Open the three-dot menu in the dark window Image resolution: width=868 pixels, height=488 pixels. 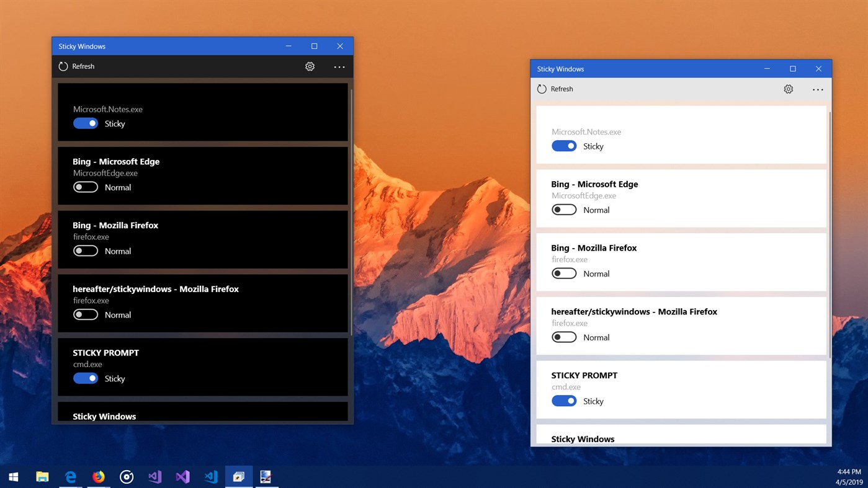(339, 66)
